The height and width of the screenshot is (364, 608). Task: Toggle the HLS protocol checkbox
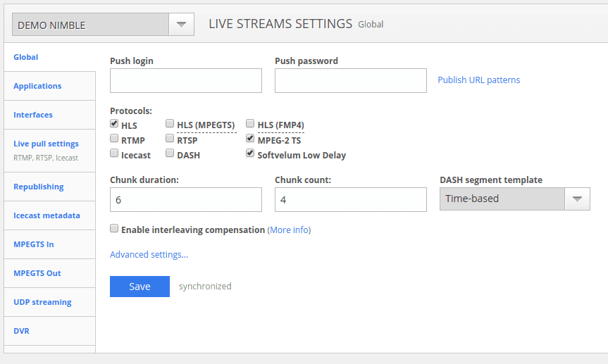click(114, 124)
